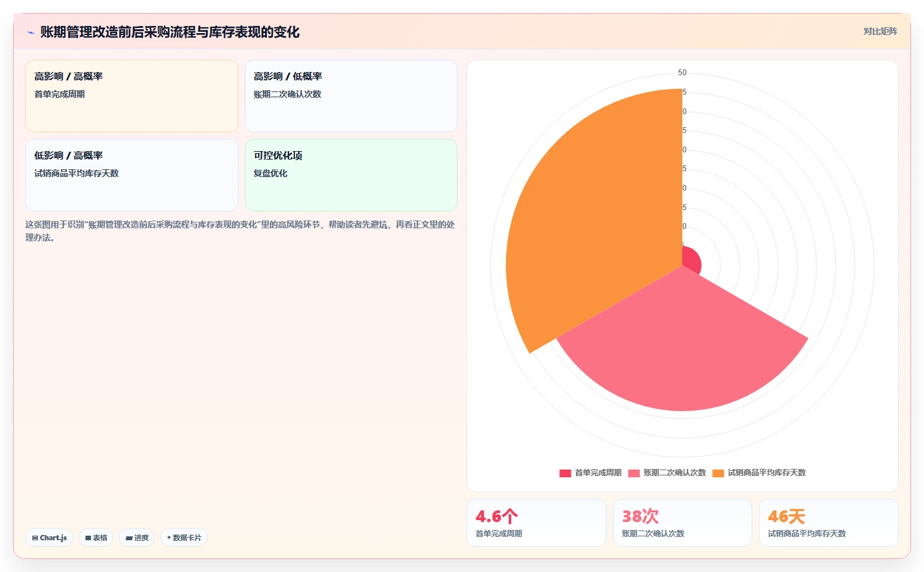Click the 试销商品平均库存天数 legend label
The width and height of the screenshot is (924, 572).
pyautogui.click(x=767, y=473)
